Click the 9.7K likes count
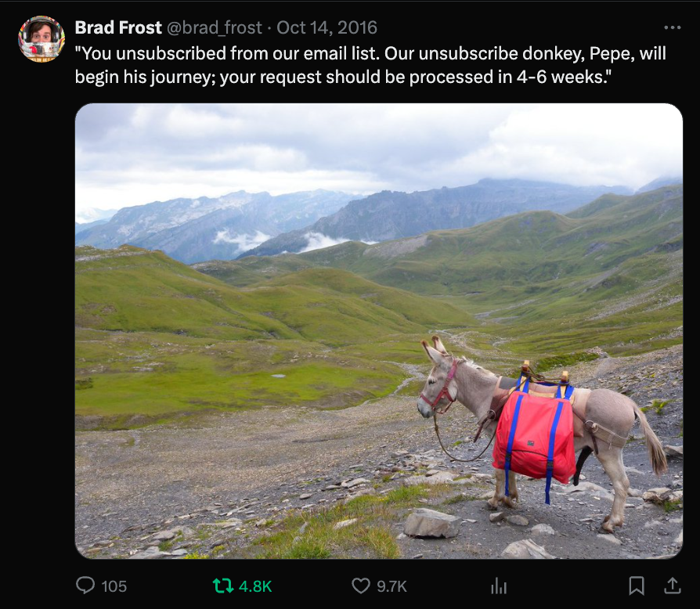 (391, 586)
